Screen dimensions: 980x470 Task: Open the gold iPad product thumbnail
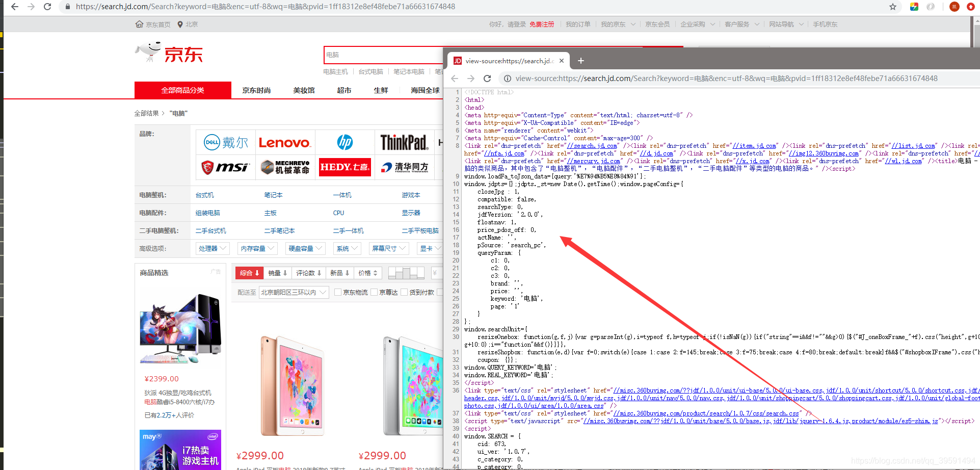(292, 386)
